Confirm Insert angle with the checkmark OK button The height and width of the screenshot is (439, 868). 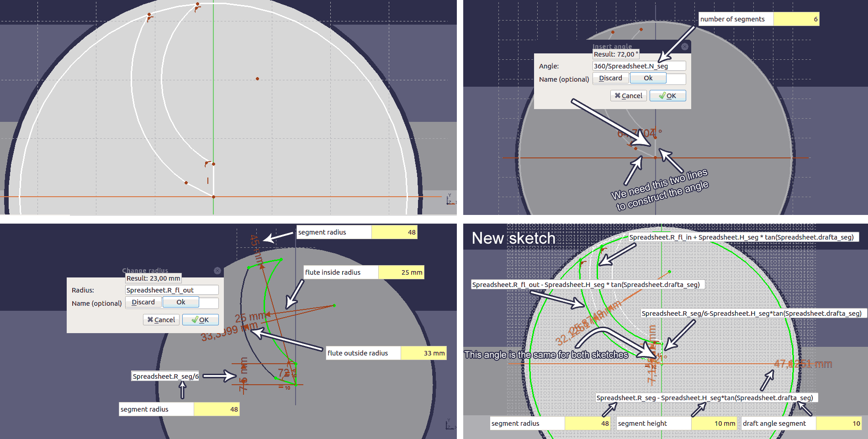[x=668, y=96]
